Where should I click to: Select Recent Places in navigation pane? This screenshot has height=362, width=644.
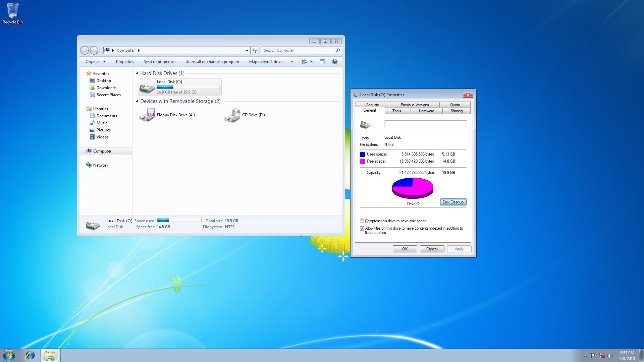click(108, 95)
